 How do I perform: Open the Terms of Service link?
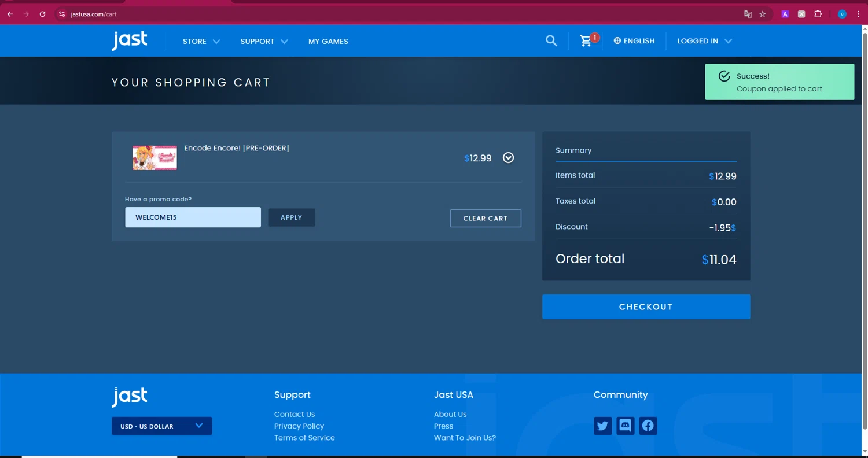pos(304,438)
